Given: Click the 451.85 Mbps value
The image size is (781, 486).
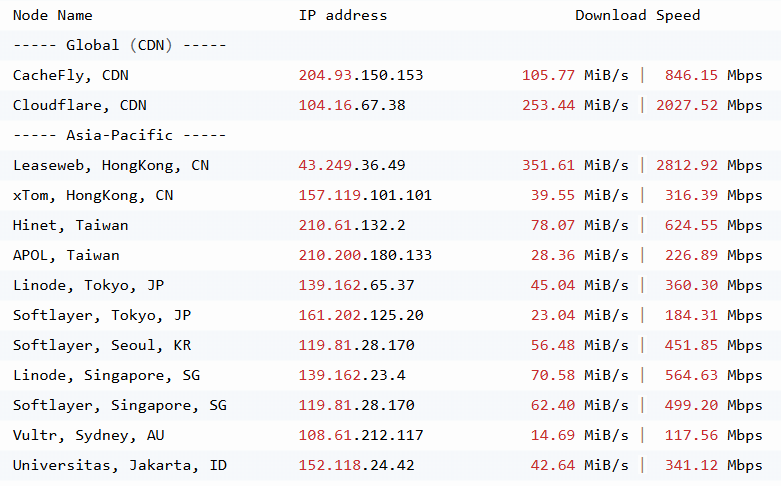Looking at the screenshot, I should click(x=713, y=346).
